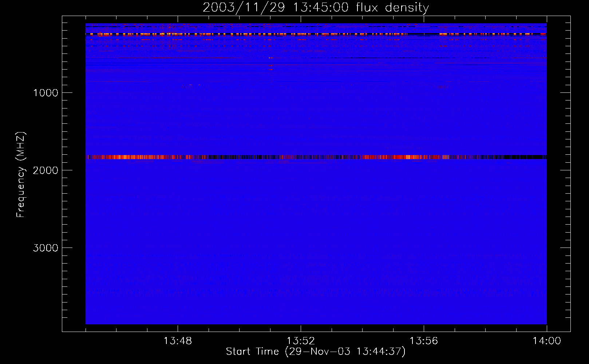Select the 'Start Time (29-Nov-03 13:44:37)' axis label
The width and height of the screenshot is (589, 364).
pyautogui.click(x=316, y=352)
